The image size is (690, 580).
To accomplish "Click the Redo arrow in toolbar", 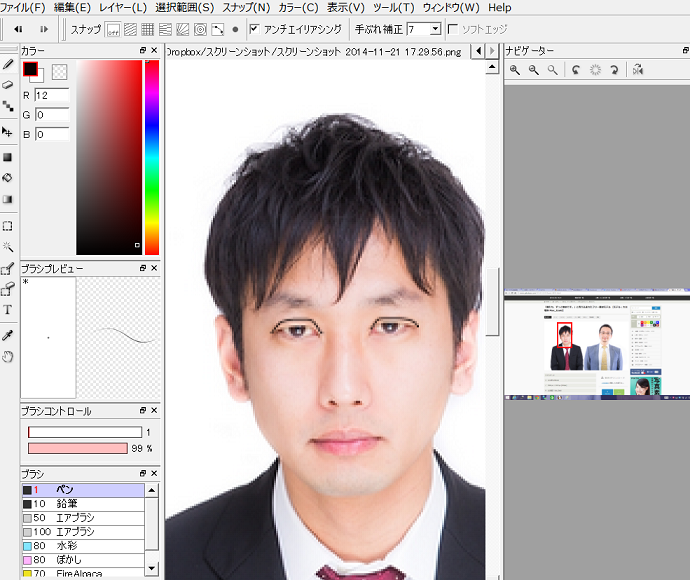I will coord(44,29).
